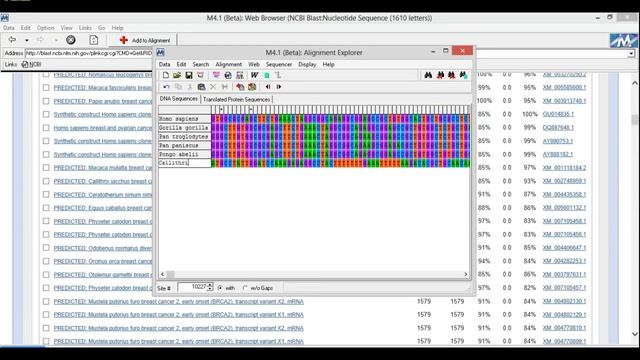This screenshot has height=360, width=640.
Task: Click the green square toolbar icon
Action: click(x=267, y=75)
